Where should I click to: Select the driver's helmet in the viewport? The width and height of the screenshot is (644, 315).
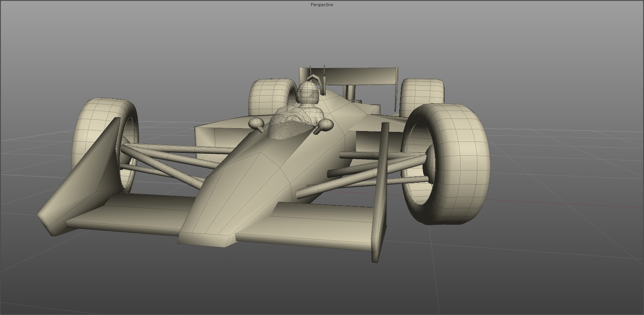coord(308,93)
